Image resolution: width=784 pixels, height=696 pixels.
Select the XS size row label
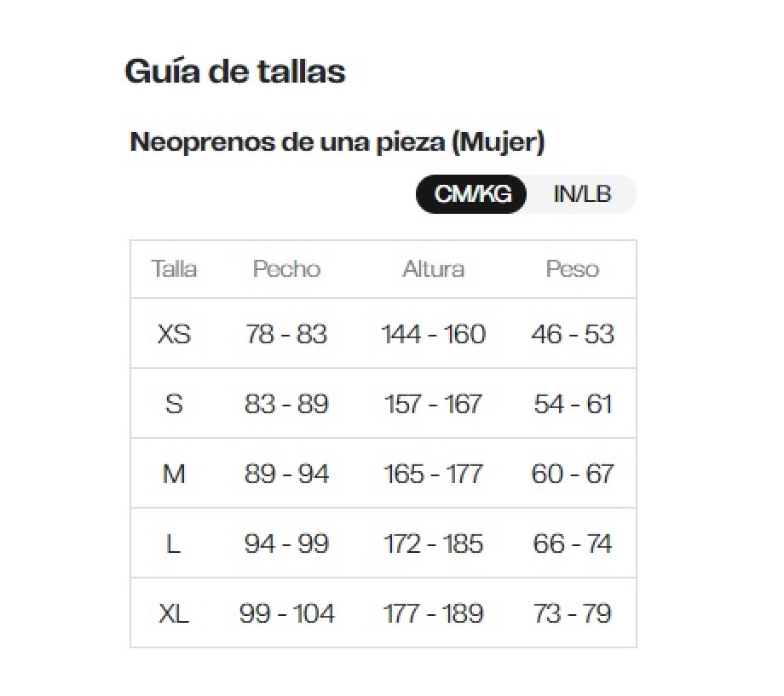tap(174, 334)
